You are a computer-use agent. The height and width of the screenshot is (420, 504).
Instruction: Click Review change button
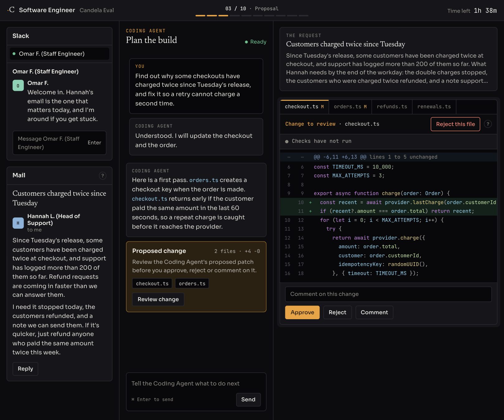(x=158, y=299)
